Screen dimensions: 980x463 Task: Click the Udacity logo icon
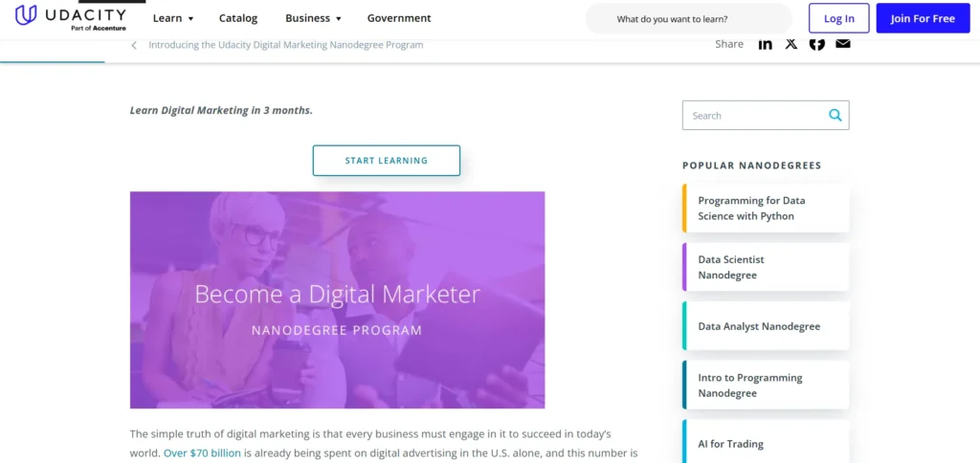point(26,15)
